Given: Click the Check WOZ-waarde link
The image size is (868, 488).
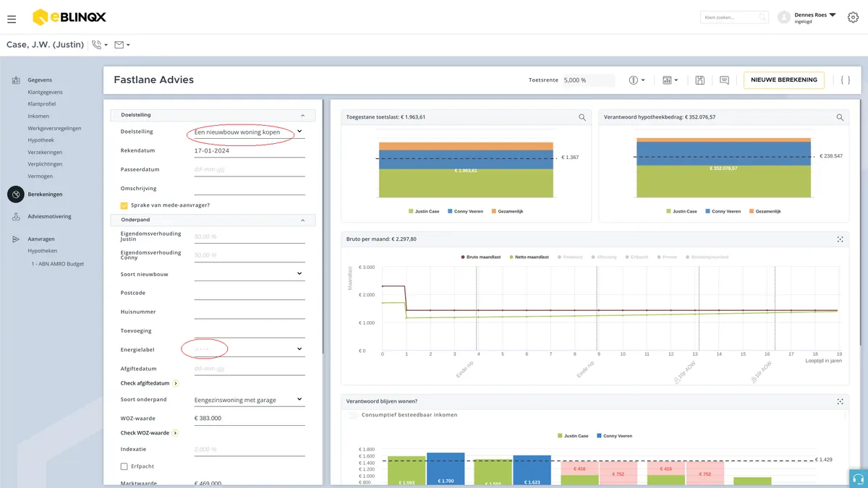Looking at the screenshot, I should click(145, 433).
